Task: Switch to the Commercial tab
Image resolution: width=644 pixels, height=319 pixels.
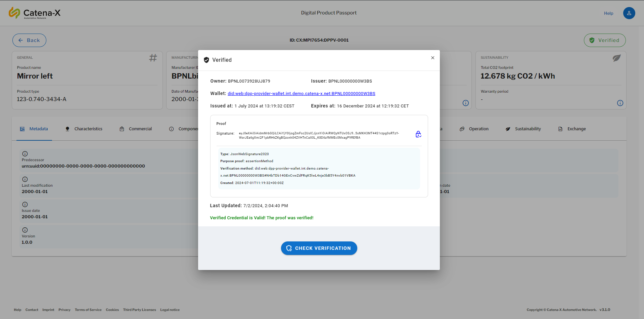Action: pyautogui.click(x=136, y=129)
